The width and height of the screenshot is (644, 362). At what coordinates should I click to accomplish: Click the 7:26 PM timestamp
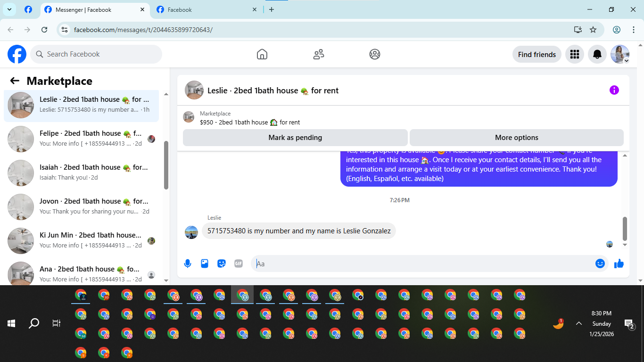pos(399,200)
